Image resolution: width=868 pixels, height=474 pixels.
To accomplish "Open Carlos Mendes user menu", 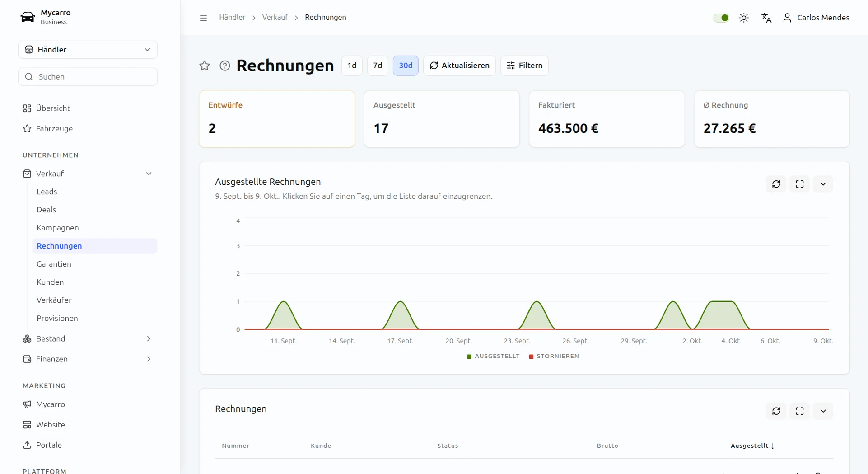I will coord(816,18).
